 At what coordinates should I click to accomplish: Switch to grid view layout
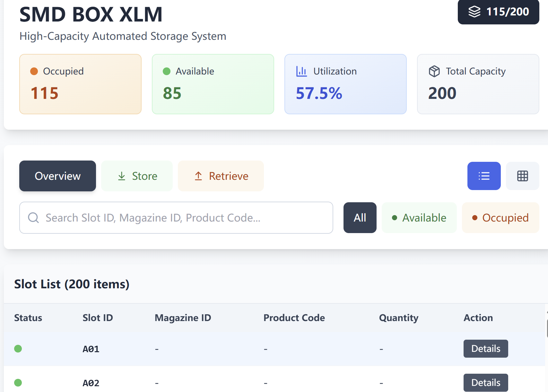(x=522, y=176)
